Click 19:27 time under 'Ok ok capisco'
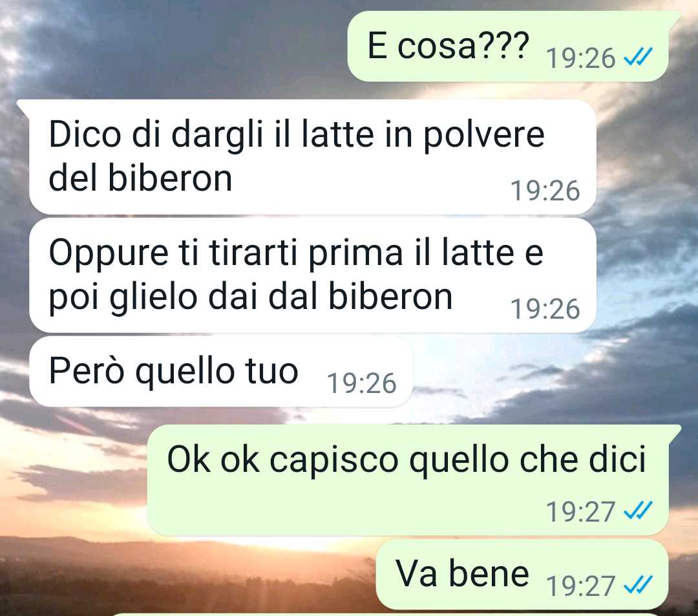Viewport: 698px width, 616px height. click(x=580, y=511)
